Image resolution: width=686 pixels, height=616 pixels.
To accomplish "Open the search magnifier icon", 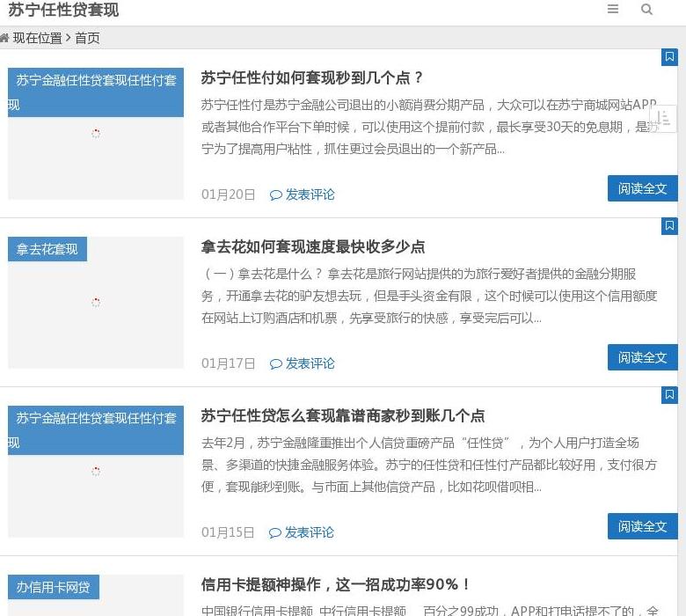I will 646,9.
